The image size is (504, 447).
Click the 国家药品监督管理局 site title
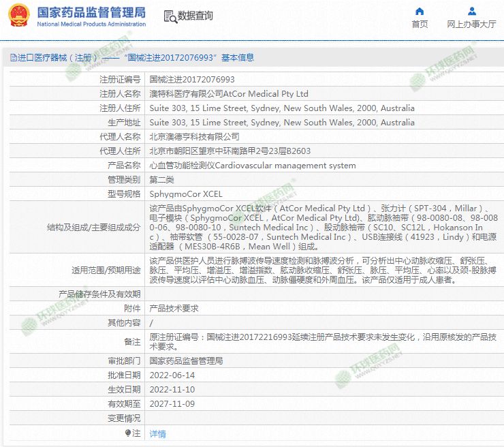(x=91, y=12)
